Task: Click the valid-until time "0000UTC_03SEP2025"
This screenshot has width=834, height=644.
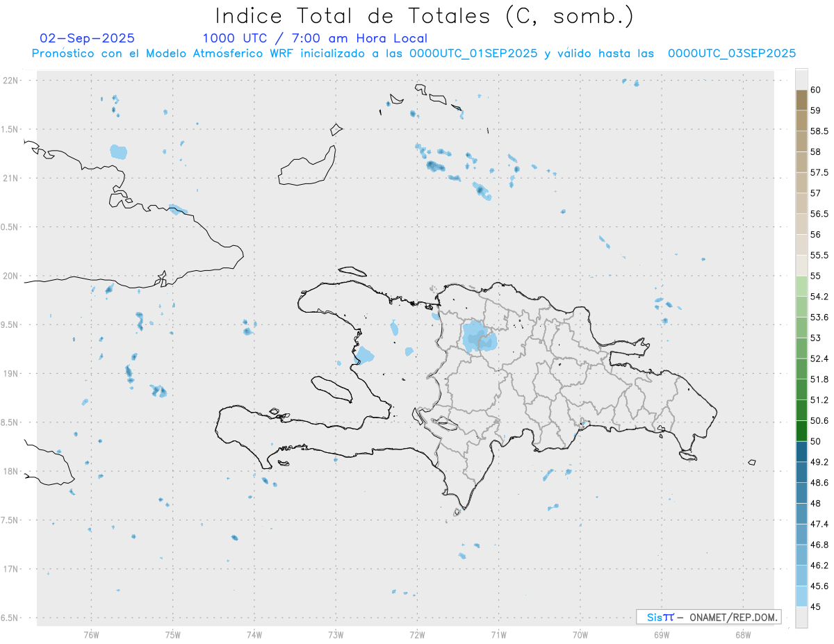Action: coord(732,53)
